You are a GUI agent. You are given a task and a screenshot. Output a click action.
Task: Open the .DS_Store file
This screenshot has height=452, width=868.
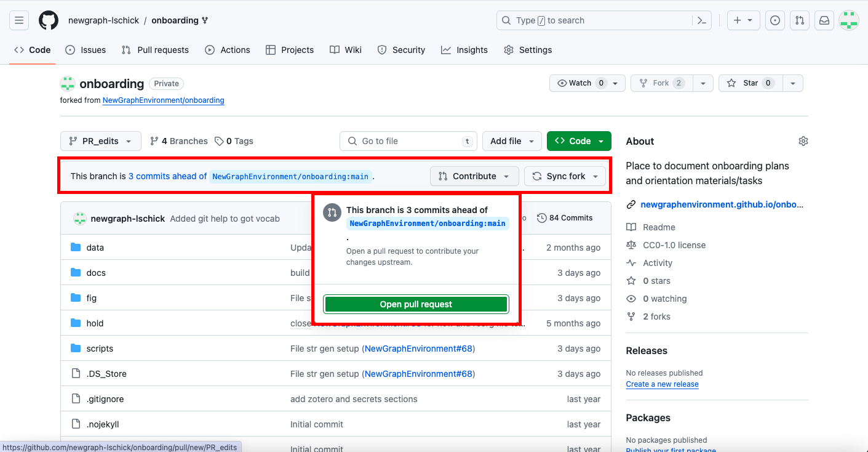pyautogui.click(x=106, y=374)
